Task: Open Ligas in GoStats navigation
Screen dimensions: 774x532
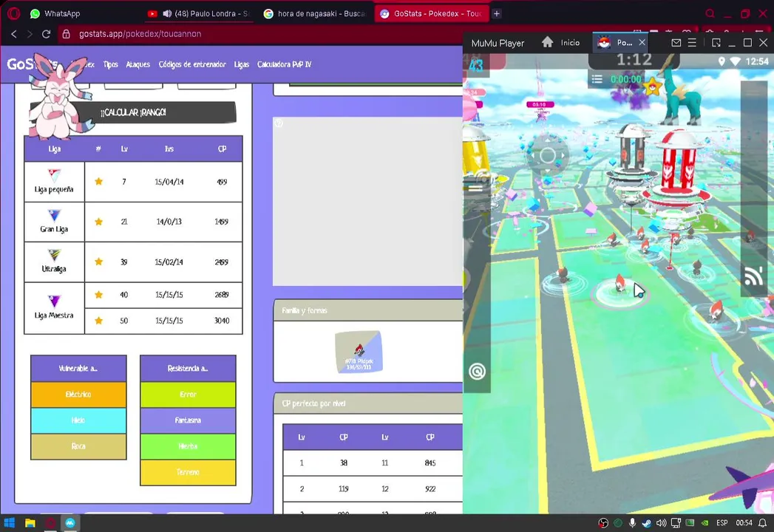Action: tap(242, 64)
